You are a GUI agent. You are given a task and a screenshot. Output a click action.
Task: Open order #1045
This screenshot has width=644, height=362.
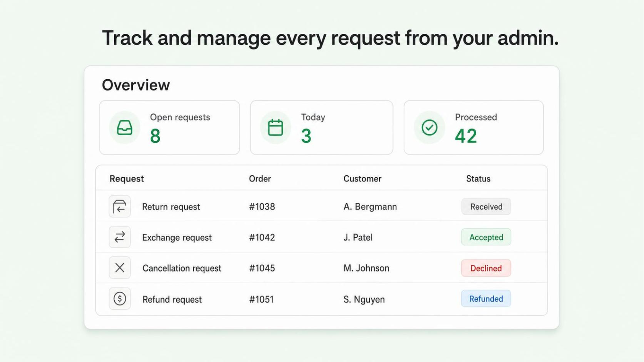pyautogui.click(x=262, y=268)
